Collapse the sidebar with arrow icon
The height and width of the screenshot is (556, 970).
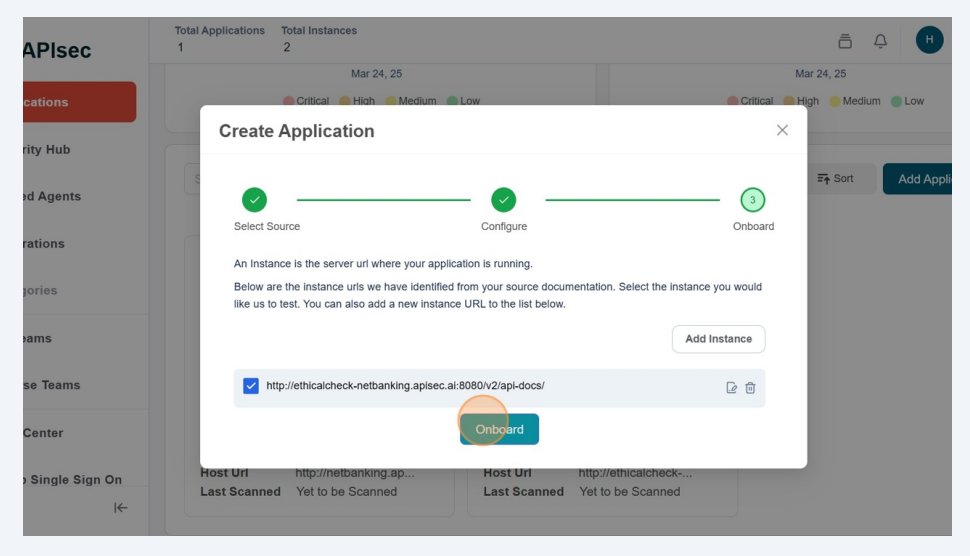point(121,508)
